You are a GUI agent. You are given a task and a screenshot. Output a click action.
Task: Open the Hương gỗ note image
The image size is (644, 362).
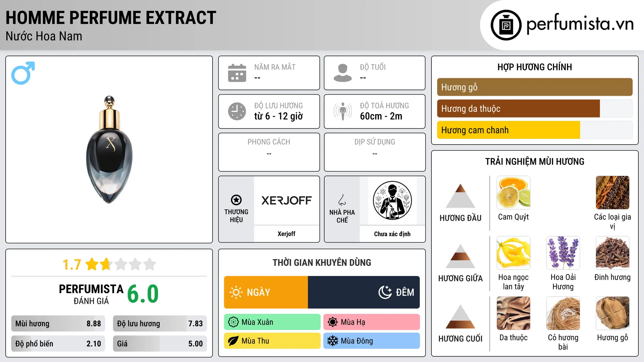click(x=613, y=313)
